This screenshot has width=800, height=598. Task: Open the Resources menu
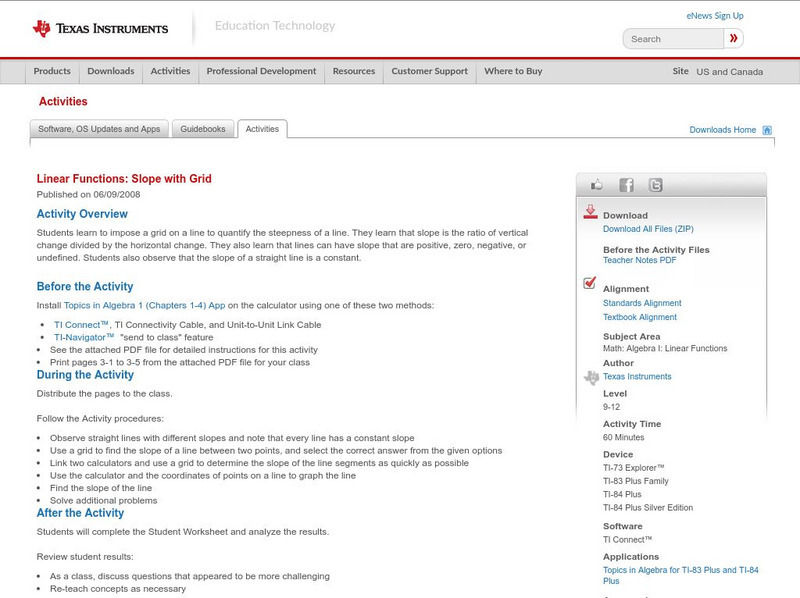point(354,71)
